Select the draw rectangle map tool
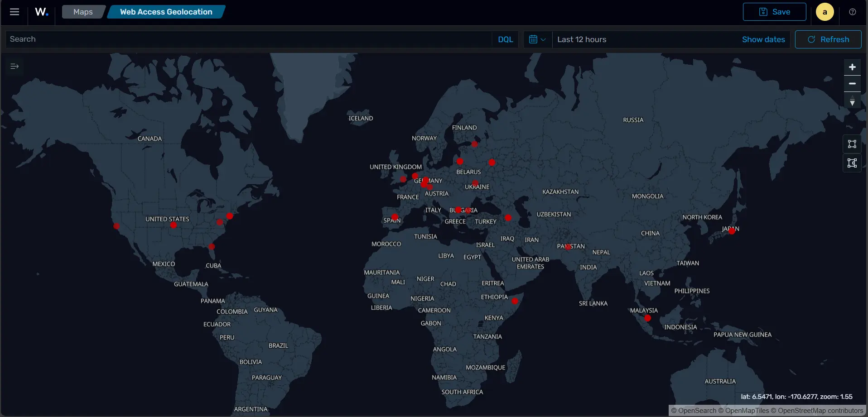 pos(852,144)
